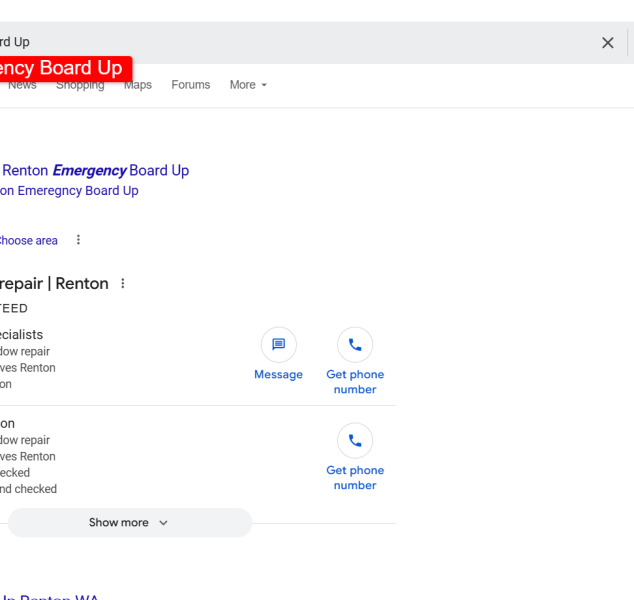This screenshot has width=634, height=600.
Task: Open three-dot menu beside repair | Renton heading
Action: pos(123,283)
